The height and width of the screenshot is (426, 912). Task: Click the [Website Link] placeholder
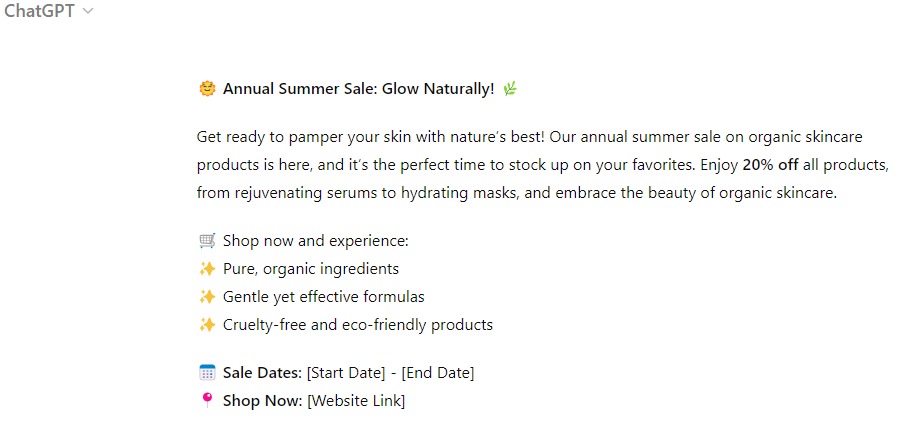click(356, 400)
